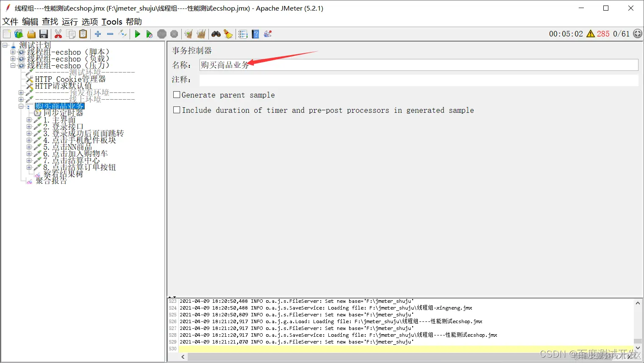
Task: Click the error count 285
Action: 603,34
